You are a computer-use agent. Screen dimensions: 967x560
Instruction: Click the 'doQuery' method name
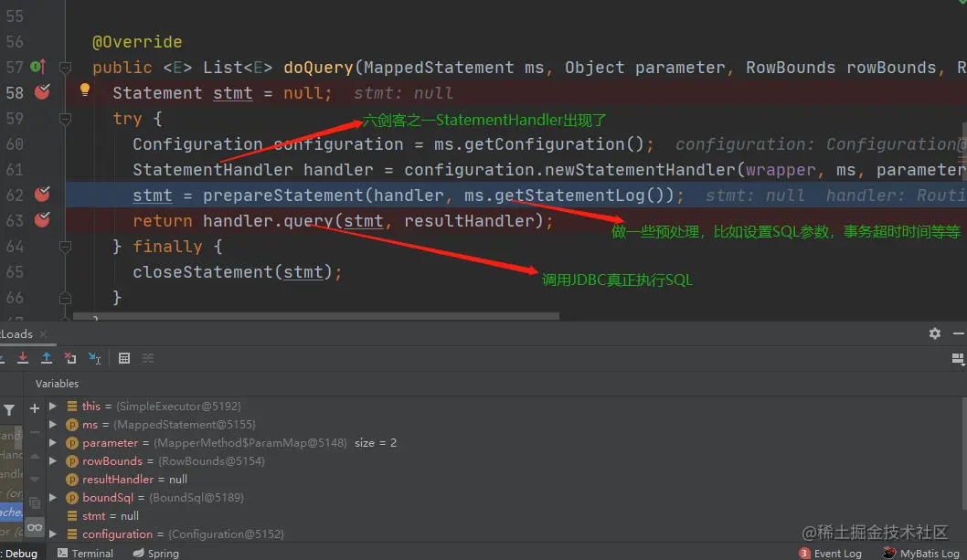click(x=318, y=68)
